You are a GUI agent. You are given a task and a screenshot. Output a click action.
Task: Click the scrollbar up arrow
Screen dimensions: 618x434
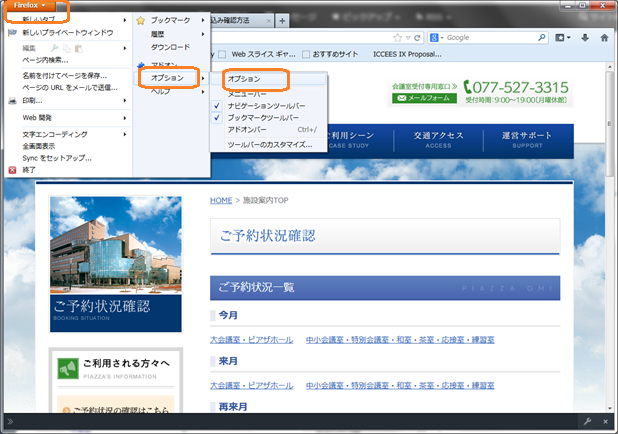[610, 67]
